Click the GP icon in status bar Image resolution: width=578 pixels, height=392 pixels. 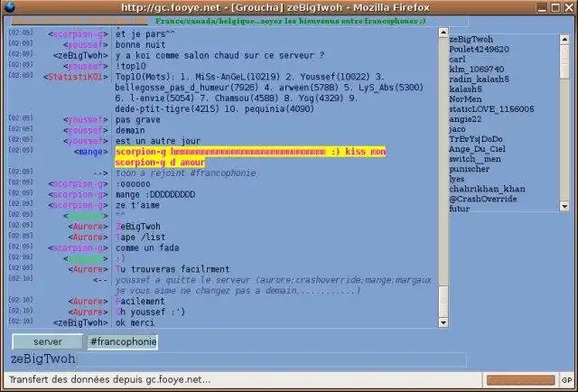tap(566, 380)
